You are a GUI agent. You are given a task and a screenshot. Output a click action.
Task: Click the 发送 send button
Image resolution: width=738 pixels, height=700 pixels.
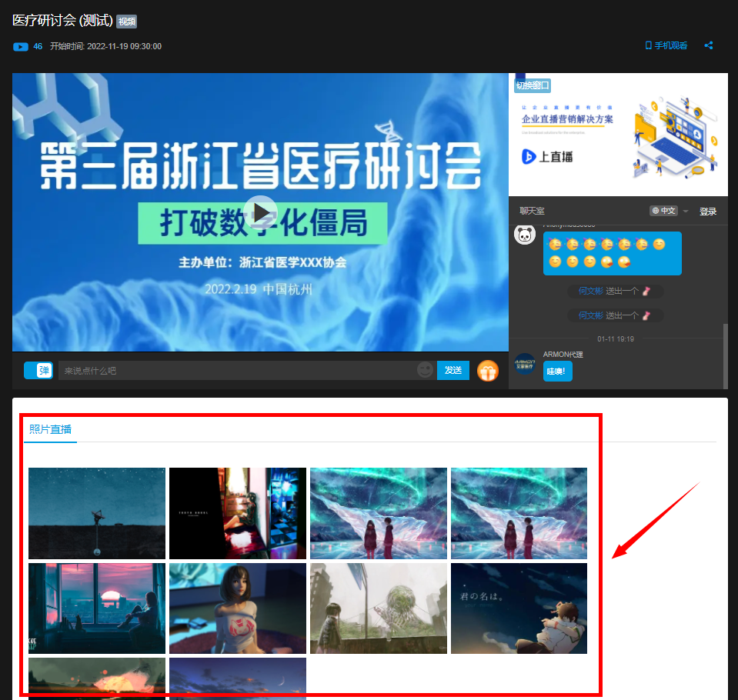pos(452,370)
